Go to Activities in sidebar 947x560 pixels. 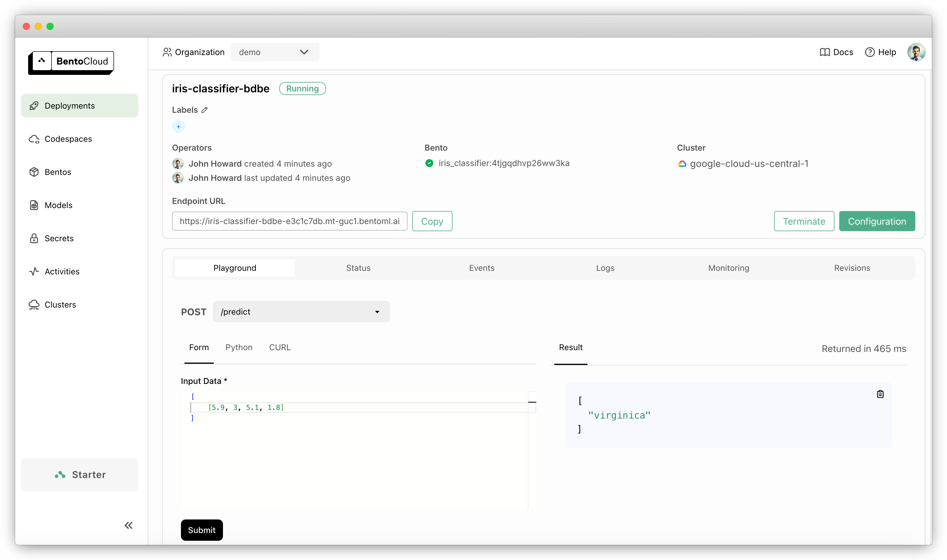[x=80, y=271]
